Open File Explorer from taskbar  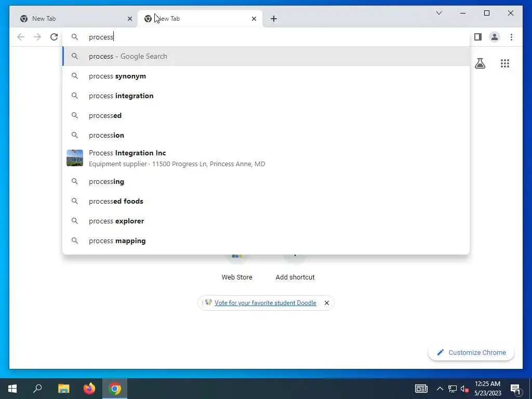coord(63,389)
